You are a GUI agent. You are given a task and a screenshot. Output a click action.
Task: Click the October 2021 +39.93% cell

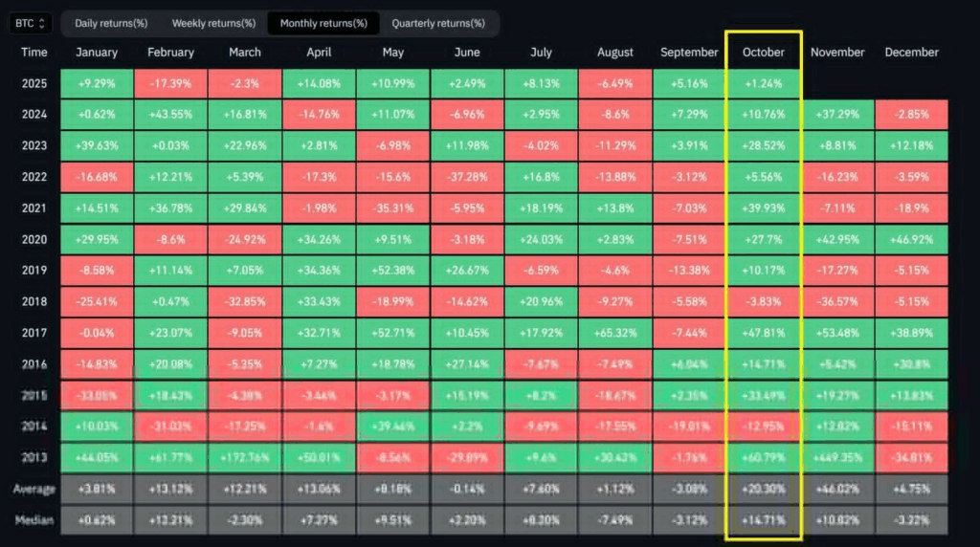point(763,208)
